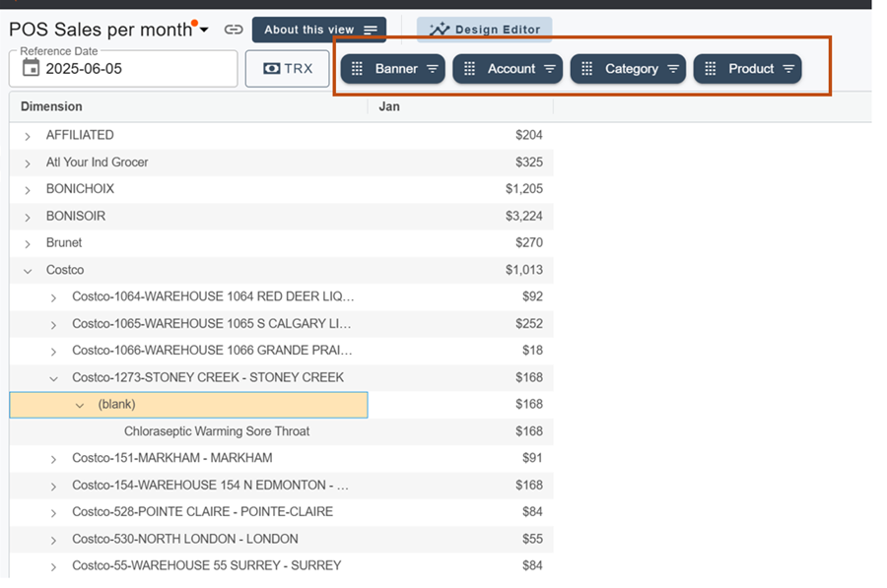Viewport: 887px width, 588px height.
Task: Click the Costco-1066 $18 value
Action: tap(532, 351)
